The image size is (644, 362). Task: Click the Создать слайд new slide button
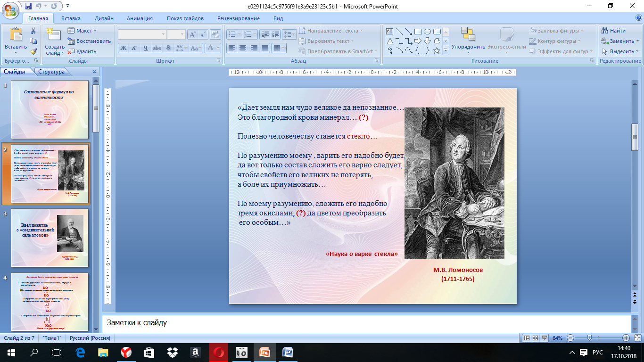point(55,41)
